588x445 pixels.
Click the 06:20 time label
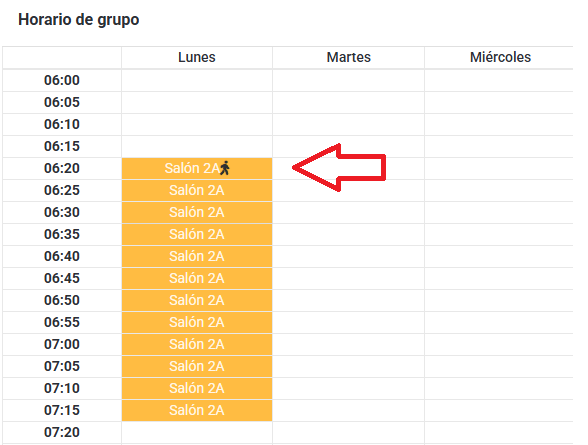click(x=62, y=168)
